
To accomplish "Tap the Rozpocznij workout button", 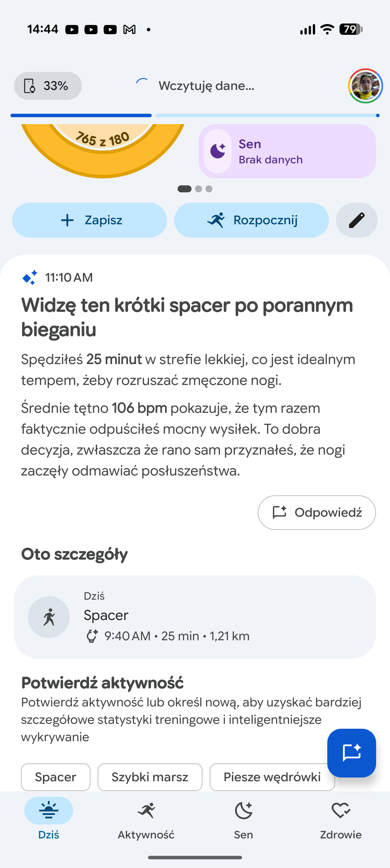I will pos(252,220).
